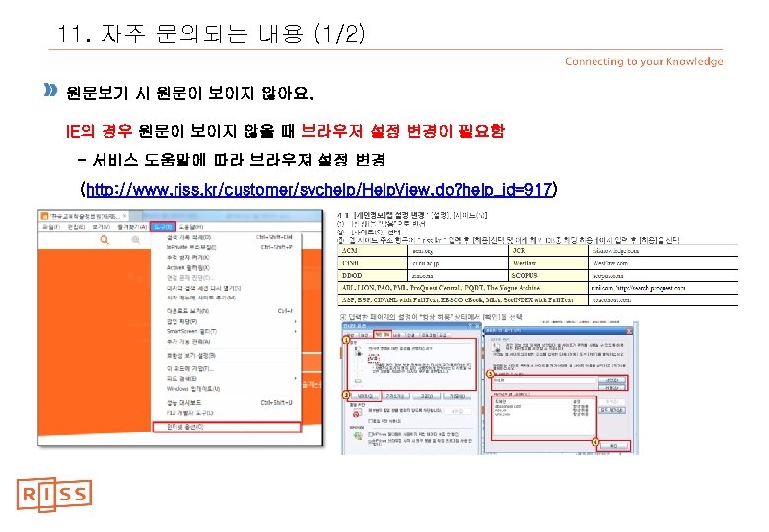Viewport: 769px width, 532px height.
Task: Click the 확인 button in site privacy dialog
Action: coord(613,446)
